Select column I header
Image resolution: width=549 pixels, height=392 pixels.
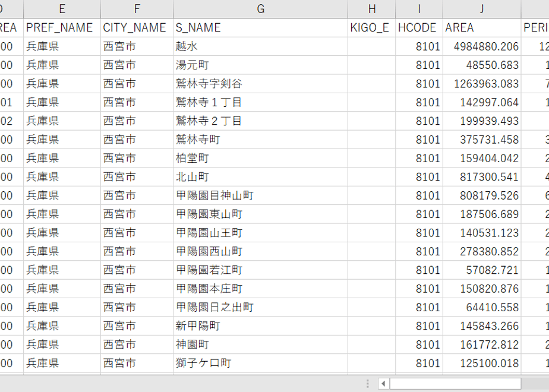[x=419, y=9]
